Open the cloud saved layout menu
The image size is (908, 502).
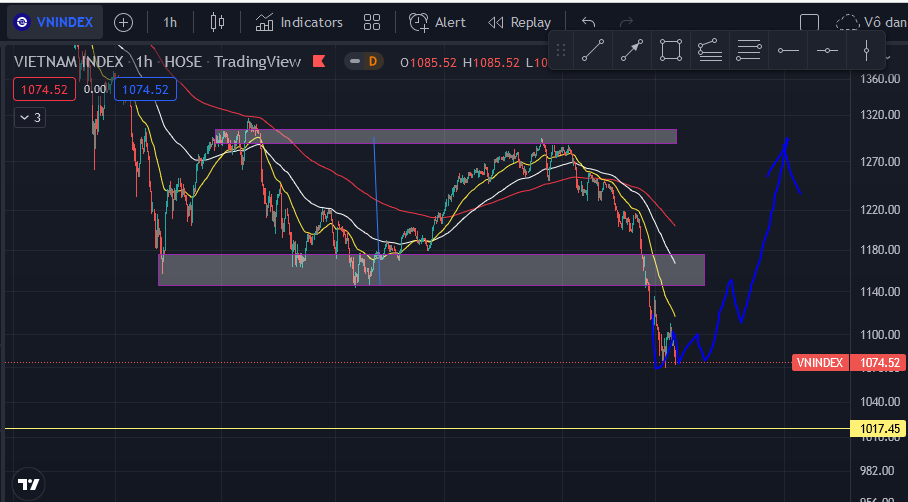[871, 23]
